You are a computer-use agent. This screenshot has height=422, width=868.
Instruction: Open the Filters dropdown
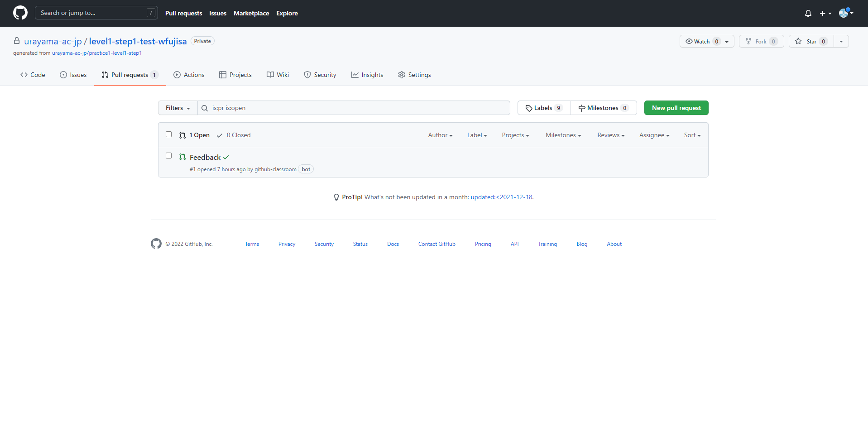(x=177, y=108)
